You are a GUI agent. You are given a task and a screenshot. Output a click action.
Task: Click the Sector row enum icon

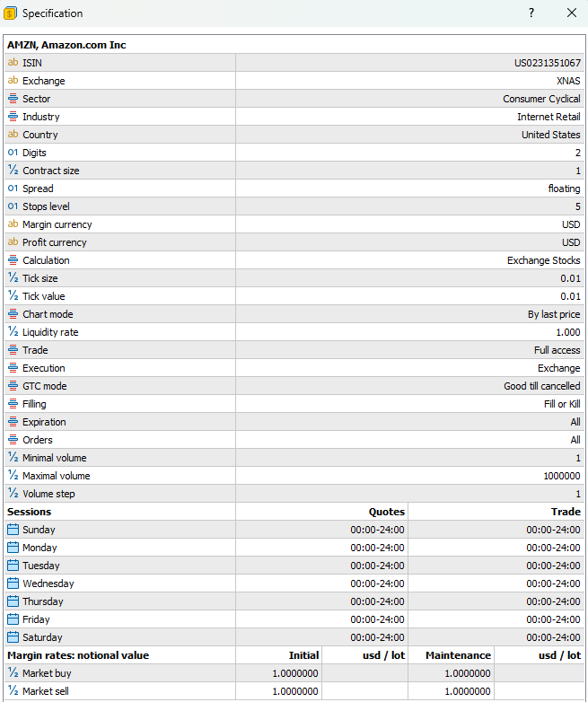(13, 99)
